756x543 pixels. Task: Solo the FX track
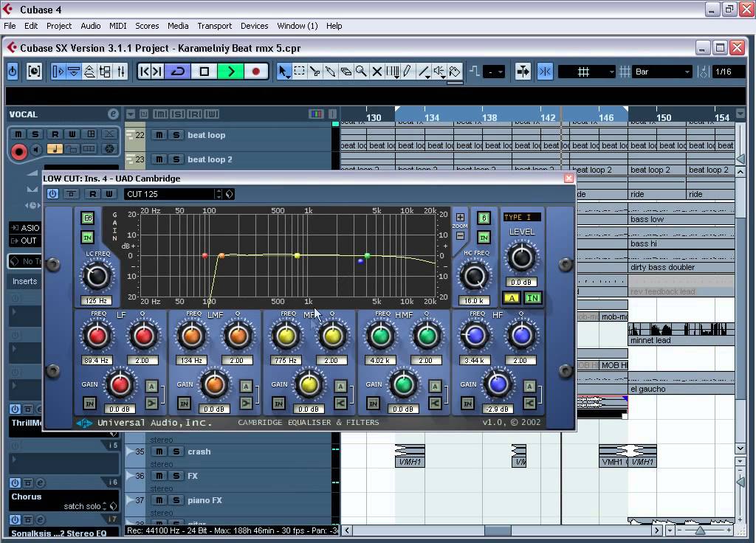[176, 476]
